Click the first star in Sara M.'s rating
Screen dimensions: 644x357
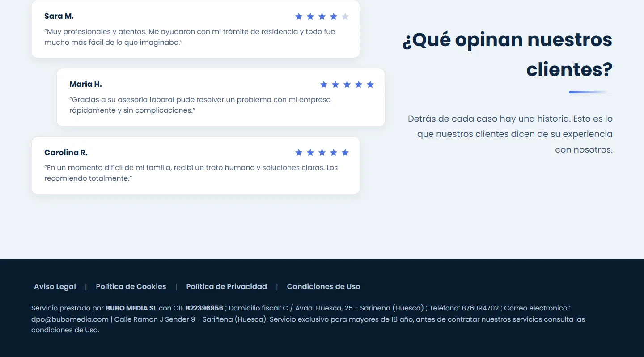299,17
